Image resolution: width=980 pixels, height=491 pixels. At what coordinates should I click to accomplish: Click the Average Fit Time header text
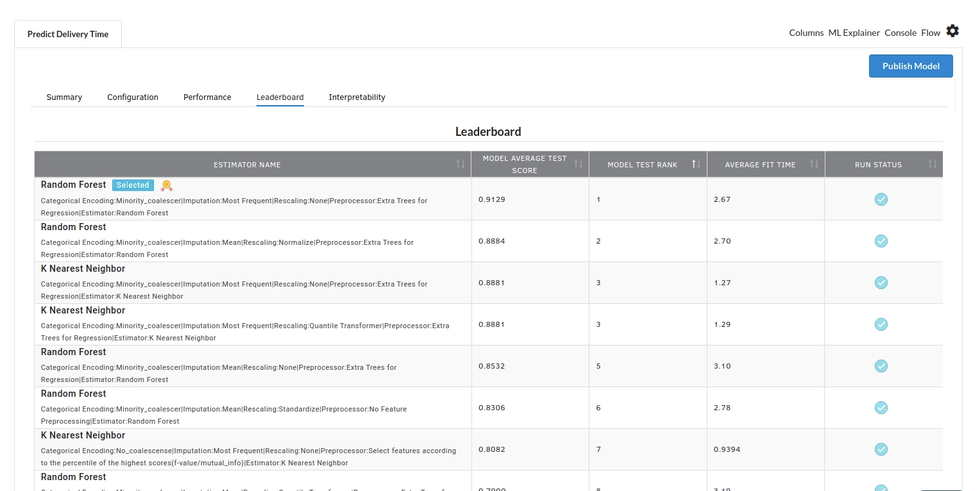[760, 165]
